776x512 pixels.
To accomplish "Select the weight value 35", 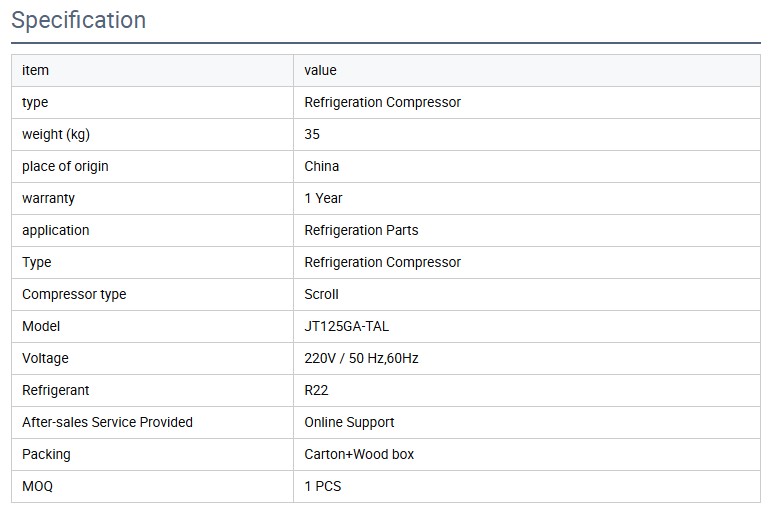I will pyautogui.click(x=312, y=134).
